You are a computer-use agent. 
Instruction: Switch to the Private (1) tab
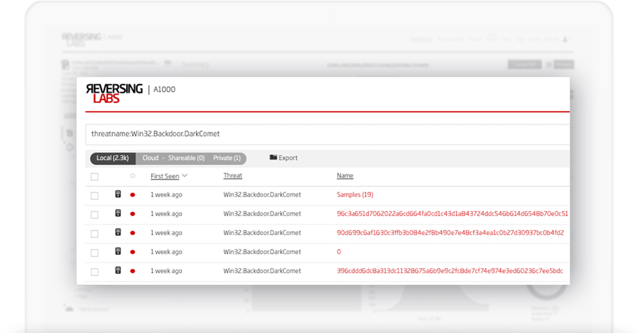pos(227,158)
